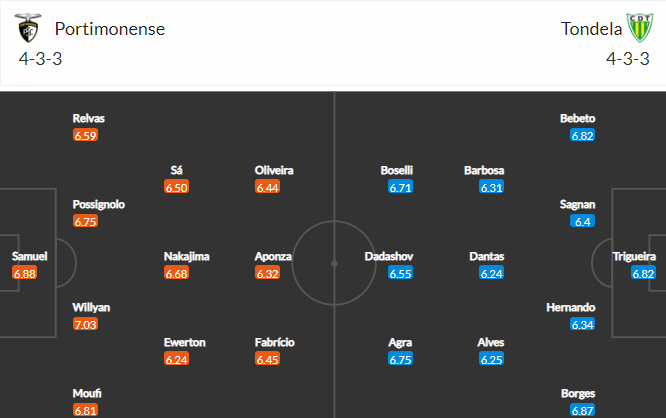Select Willyan's 7.03 rating badge
Viewport: 666px width, 418px height.
pos(85,325)
